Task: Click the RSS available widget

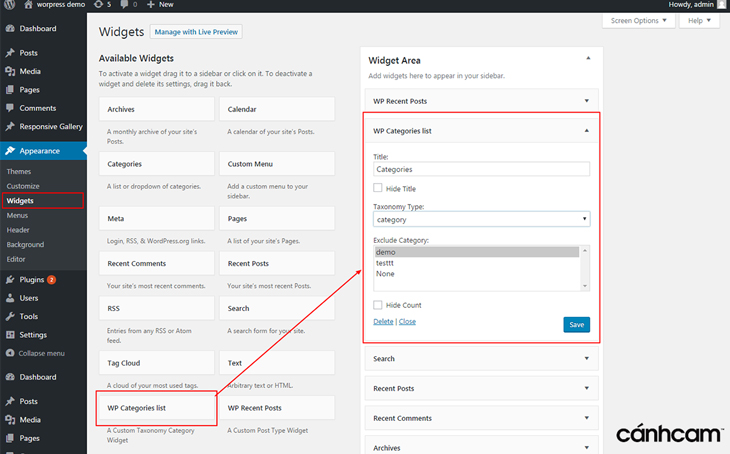Action: click(x=156, y=308)
